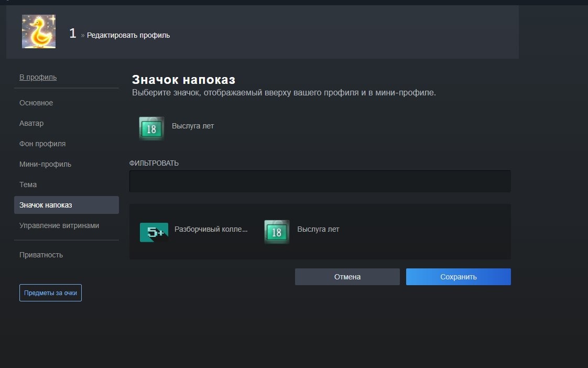This screenshot has width=588, height=368.
Task: Click the featured 18 years badge icon
Action: coord(151,128)
